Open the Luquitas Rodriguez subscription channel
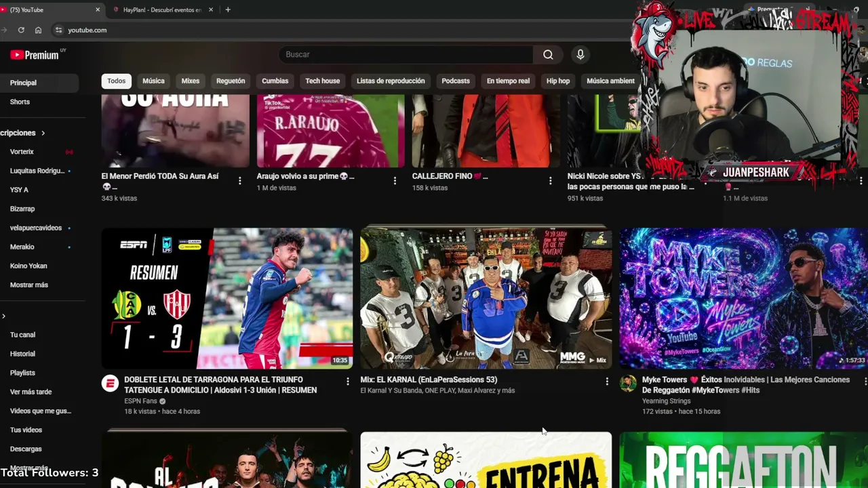The width and height of the screenshot is (868, 488). coord(39,171)
